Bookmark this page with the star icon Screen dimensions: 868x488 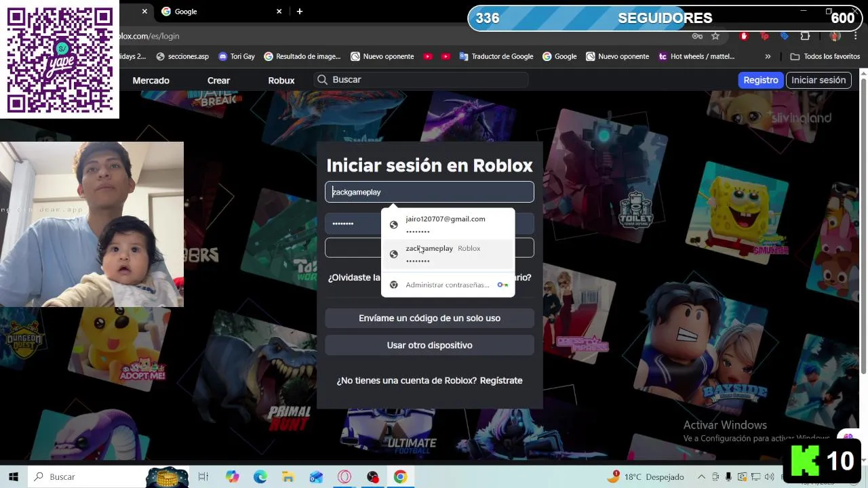pos(715,36)
